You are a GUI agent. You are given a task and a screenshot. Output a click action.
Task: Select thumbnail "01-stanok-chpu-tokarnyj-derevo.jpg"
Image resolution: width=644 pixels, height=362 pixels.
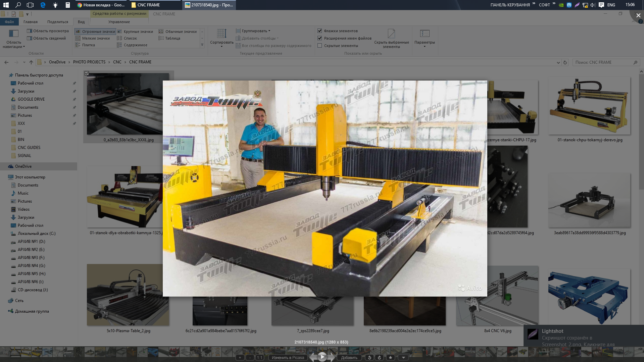(590, 110)
